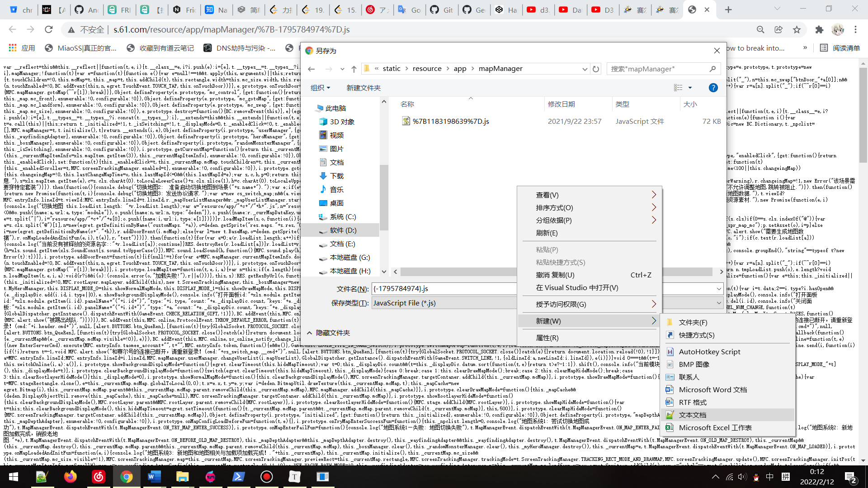Create new AutoHotkey Script
Viewport: 868px width, 488px height.
click(728, 352)
